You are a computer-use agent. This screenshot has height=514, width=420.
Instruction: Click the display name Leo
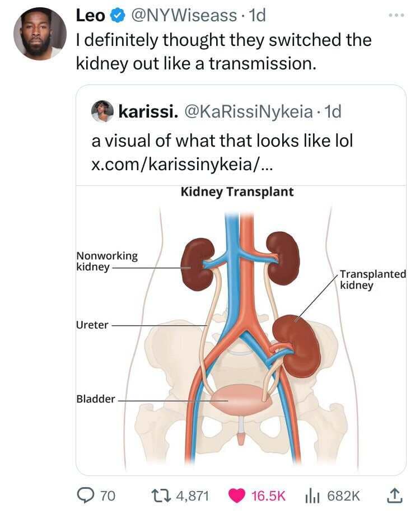pos(90,16)
